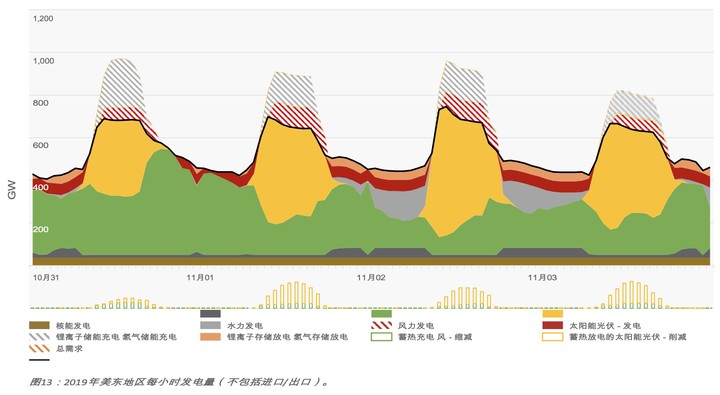This screenshot has width=720, height=395.
Task: Click the green outlined swatch beside 蓄热充电
Action: (382, 337)
